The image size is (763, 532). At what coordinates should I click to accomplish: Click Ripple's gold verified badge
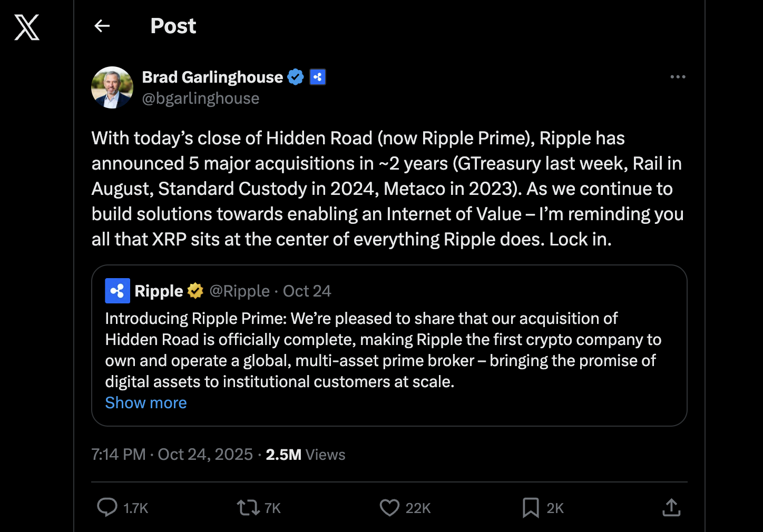195,291
